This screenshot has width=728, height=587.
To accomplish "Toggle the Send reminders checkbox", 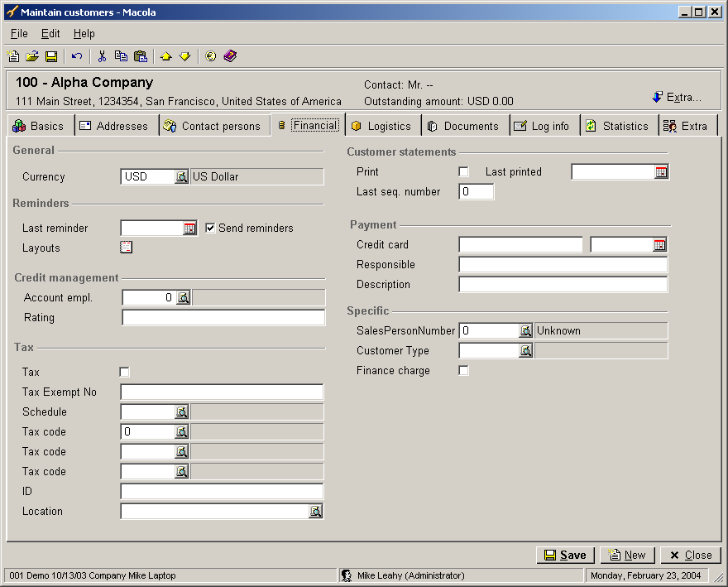I will (x=210, y=229).
